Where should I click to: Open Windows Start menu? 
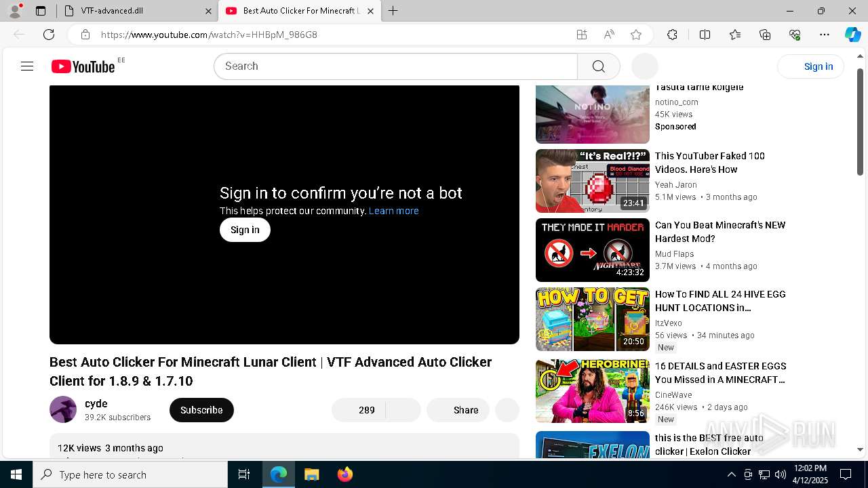16,474
